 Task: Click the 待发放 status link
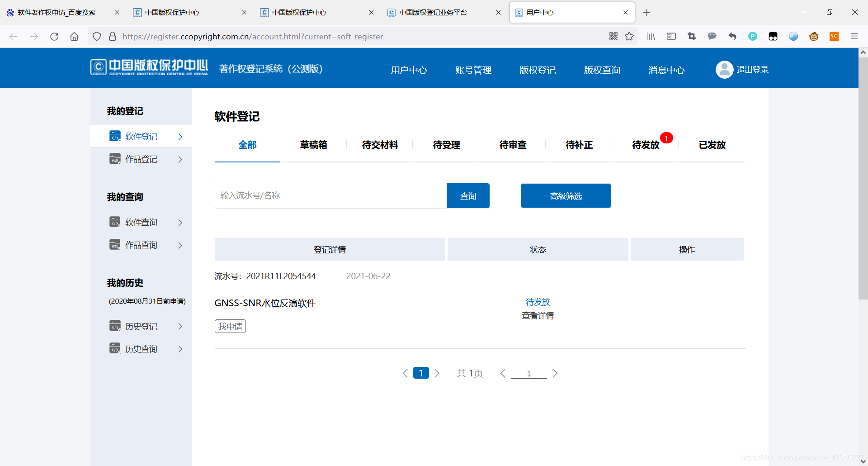point(538,302)
